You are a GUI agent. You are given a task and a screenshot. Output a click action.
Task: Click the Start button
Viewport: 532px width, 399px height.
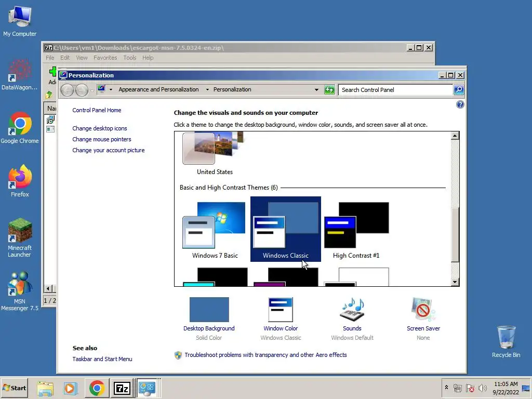tap(14, 388)
